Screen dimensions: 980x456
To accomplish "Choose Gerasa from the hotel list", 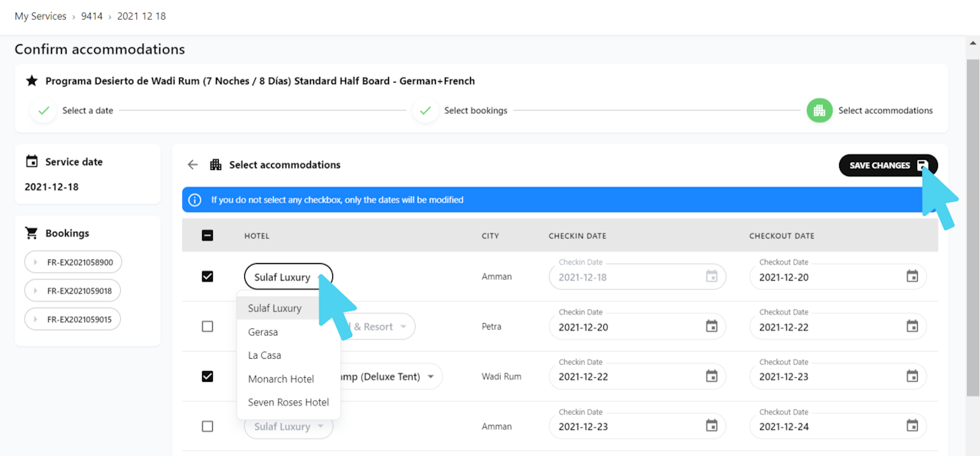I will [x=263, y=332].
